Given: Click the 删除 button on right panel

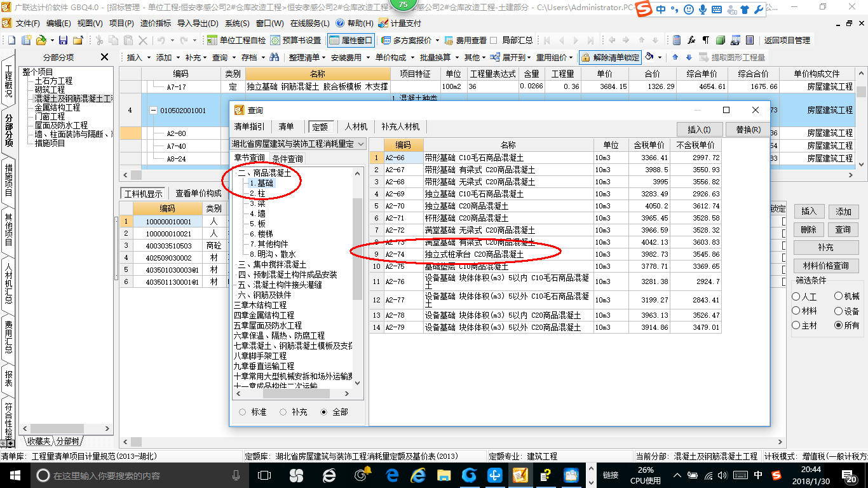Looking at the screenshot, I should pyautogui.click(x=809, y=229).
